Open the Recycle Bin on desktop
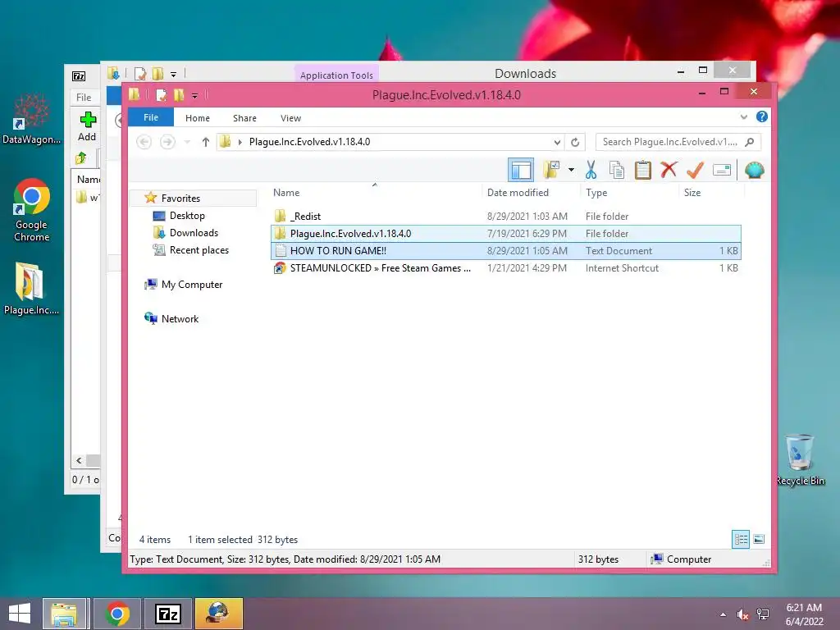The width and height of the screenshot is (840, 630). pos(800,461)
